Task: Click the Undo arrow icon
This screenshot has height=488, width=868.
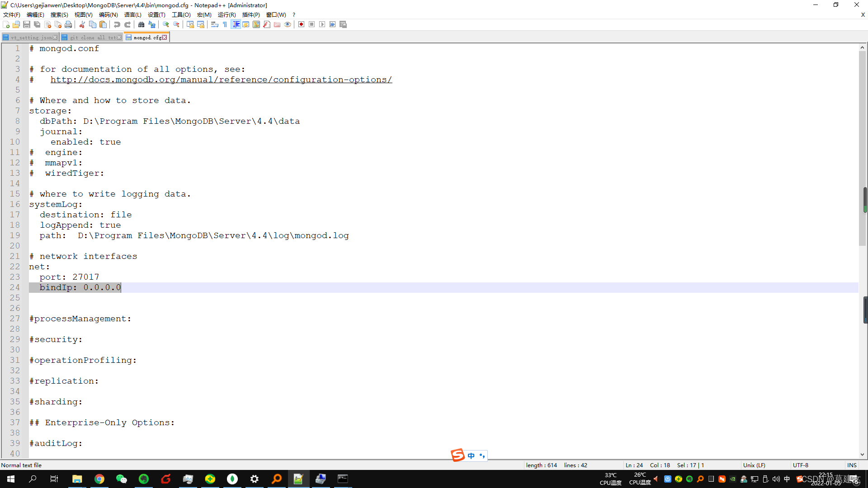Action: [117, 24]
